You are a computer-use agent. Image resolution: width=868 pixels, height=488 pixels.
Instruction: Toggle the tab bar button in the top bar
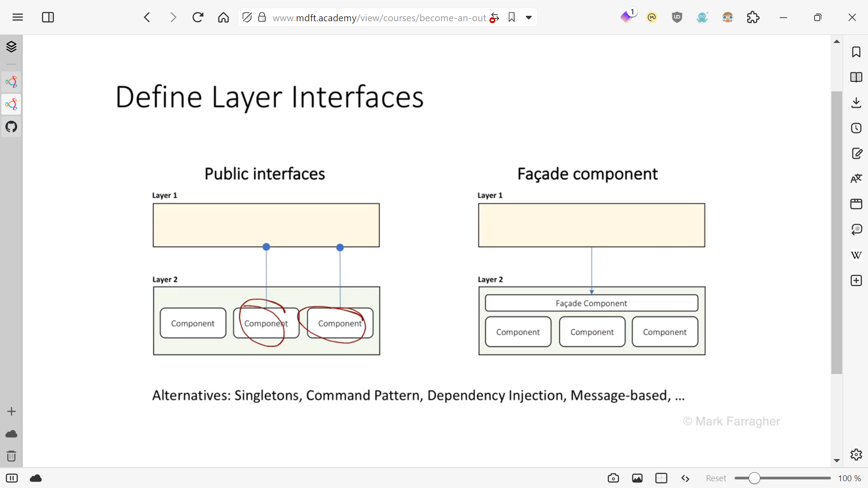click(x=48, y=17)
